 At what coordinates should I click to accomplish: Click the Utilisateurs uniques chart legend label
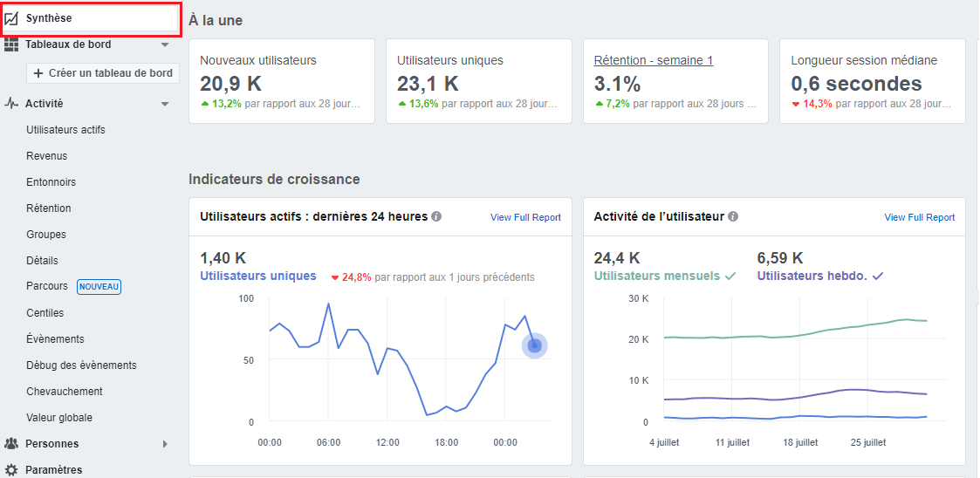pos(258,277)
